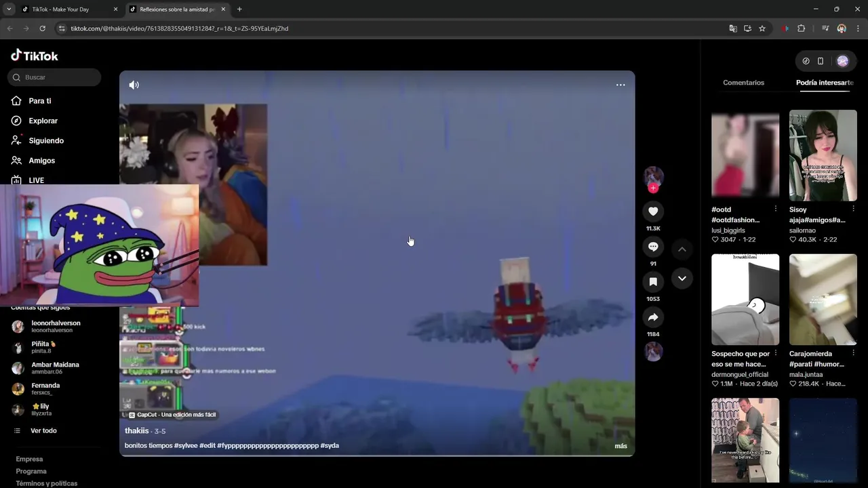
Task: Open the thakiis username on the video
Action: (137, 431)
